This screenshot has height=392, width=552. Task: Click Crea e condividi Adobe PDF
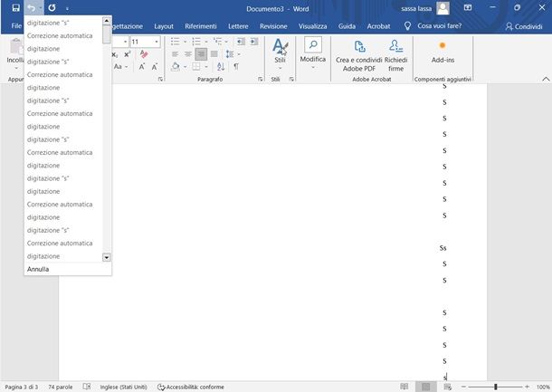coord(358,55)
